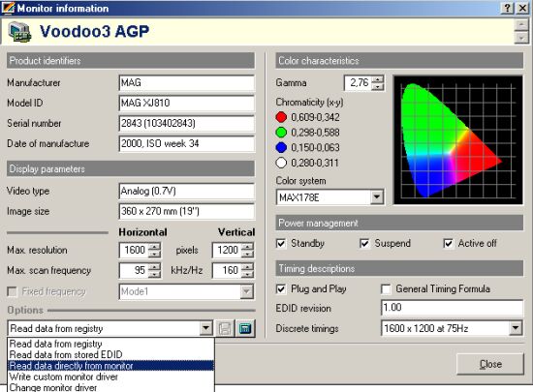533x392 pixels.
Task: Click the CIE chromaticity diagram
Action: pos(457,139)
